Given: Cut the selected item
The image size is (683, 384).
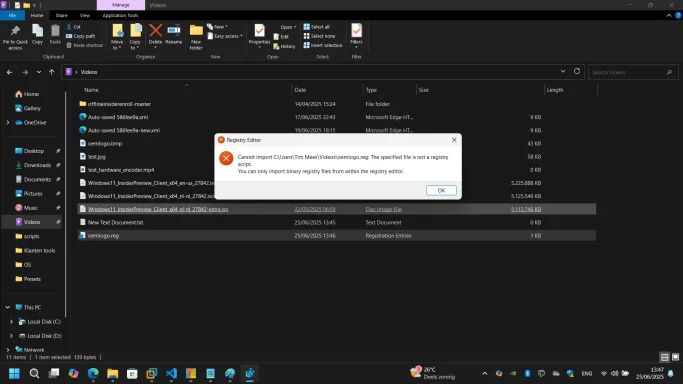Looking at the screenshot, I should coord(74,27).
